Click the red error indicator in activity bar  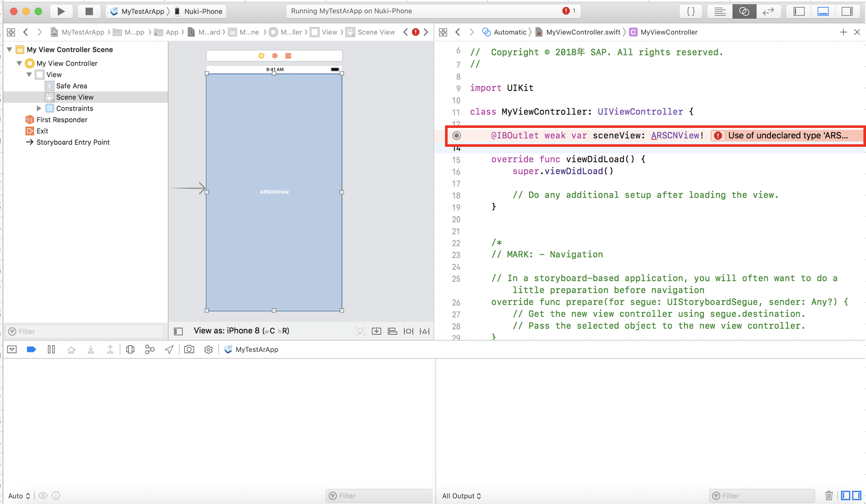coord(566,11)
